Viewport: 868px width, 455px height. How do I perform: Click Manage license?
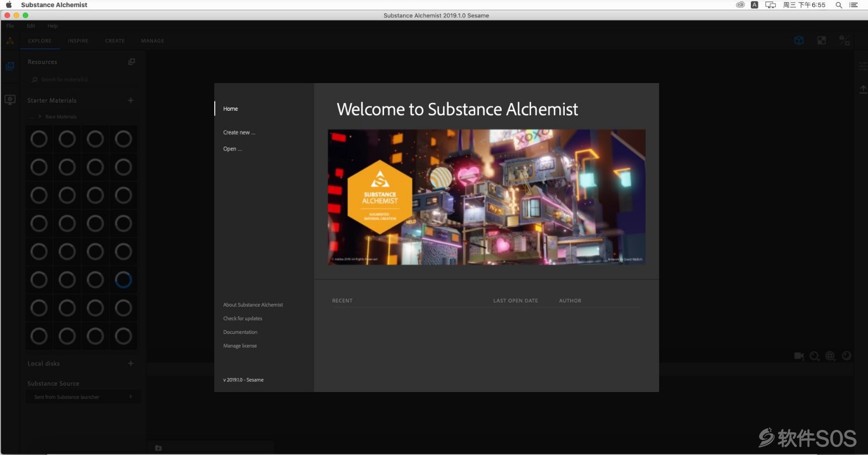(240, 345)
